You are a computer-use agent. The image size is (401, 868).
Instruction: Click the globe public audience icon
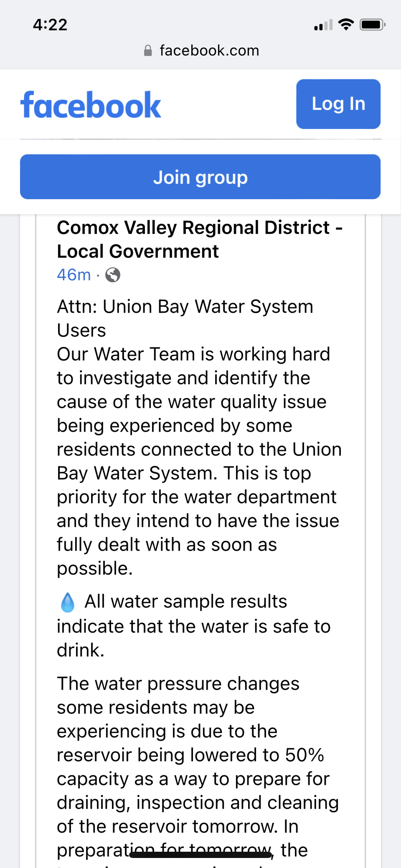point(113,275)
